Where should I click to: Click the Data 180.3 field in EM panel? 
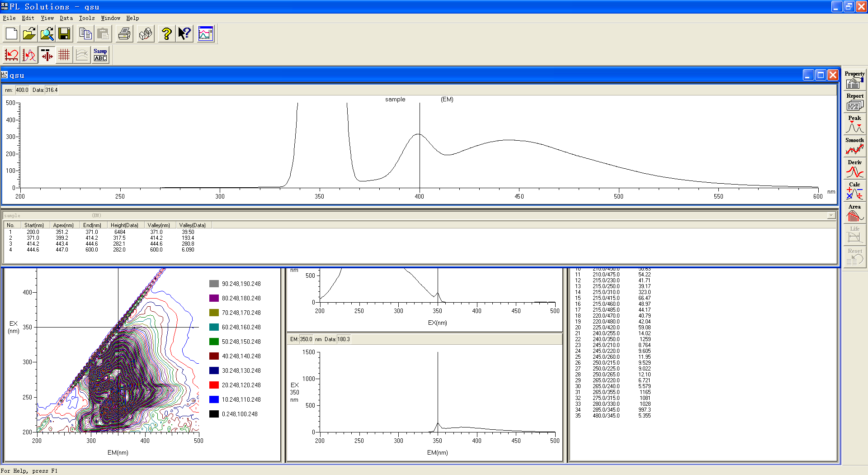344,339
